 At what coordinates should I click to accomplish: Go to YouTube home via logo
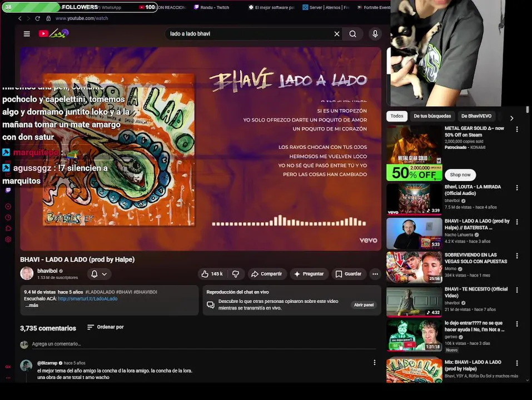pyautogui.click(x=53, y=33)
